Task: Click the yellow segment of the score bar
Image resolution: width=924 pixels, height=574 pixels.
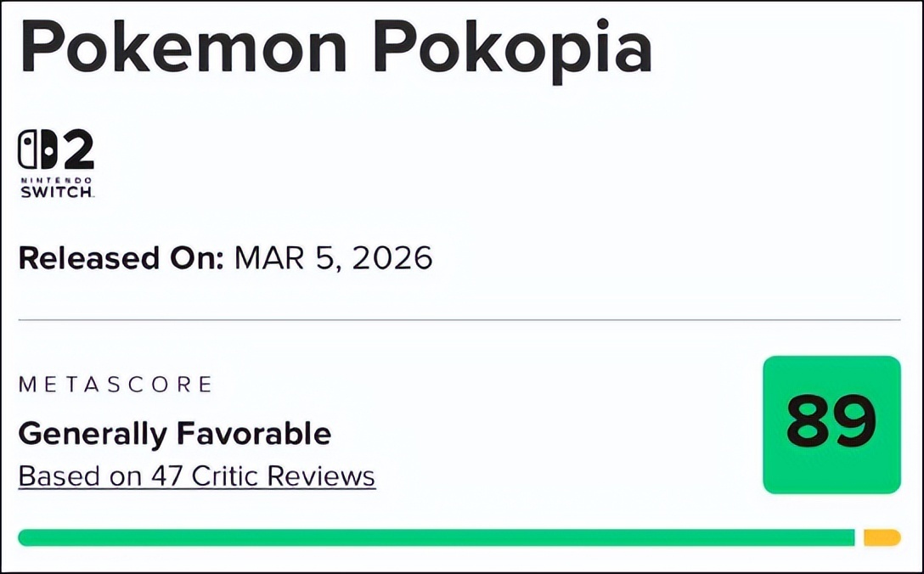Action: [x=882, y=537]
